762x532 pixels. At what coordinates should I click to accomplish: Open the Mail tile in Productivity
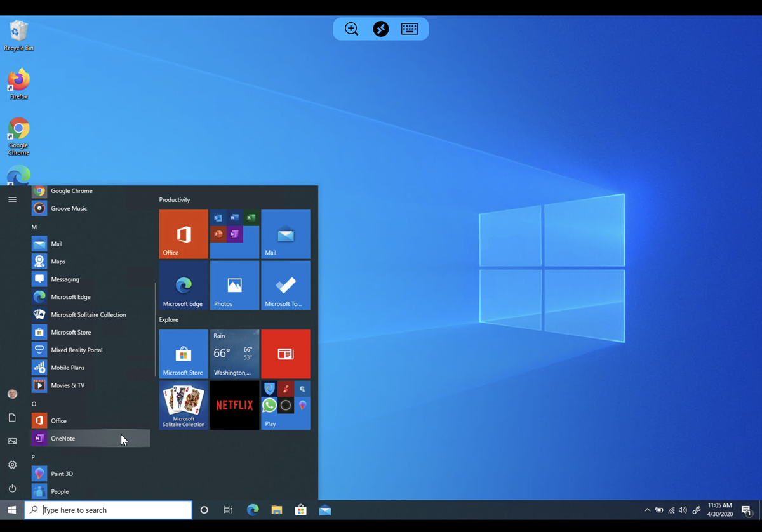tap(286, 234)
